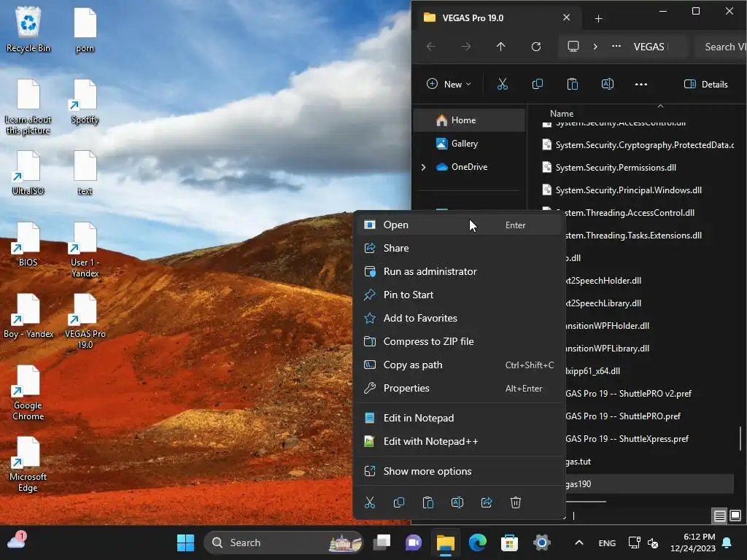Click the Rename icon in Explorer toolbar
Screen dimensions: 747x560
[607, 85]
